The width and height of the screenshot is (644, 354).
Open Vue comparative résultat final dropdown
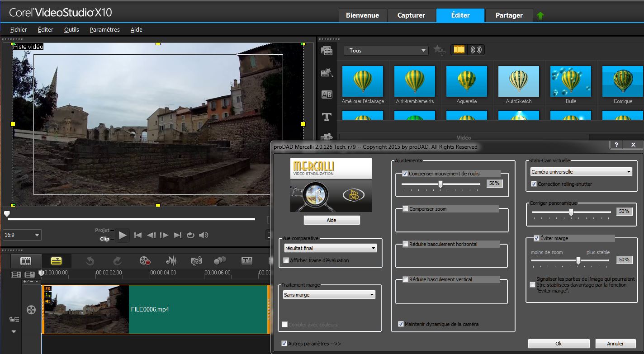coord(330,248)
